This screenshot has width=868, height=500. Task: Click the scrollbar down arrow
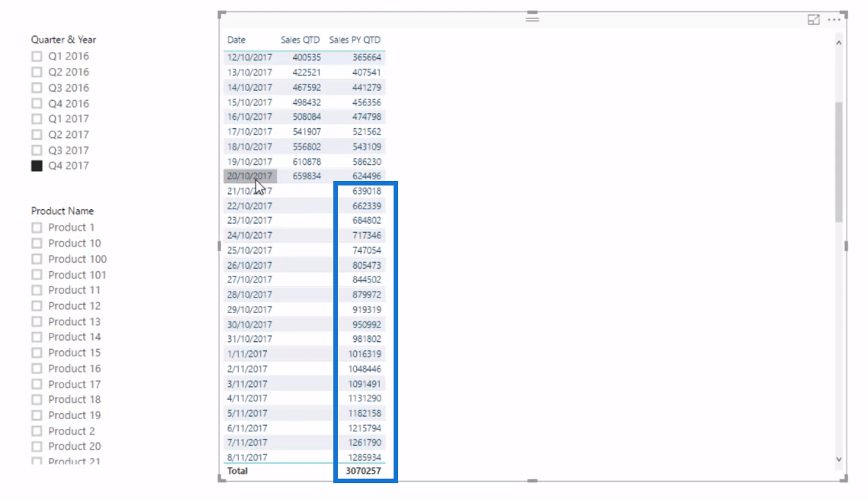click(x=839, y=459)
